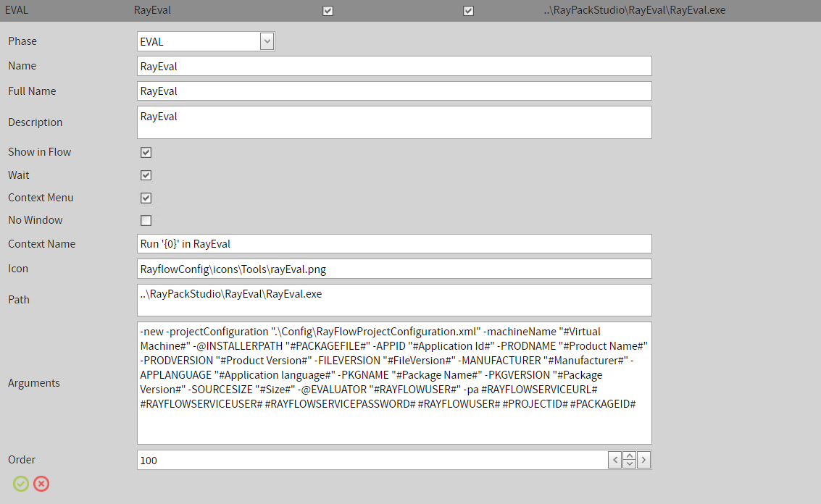Toggle the Show in Flow checkbox
The height and width of the screenshot is (504, 821).
tap(146, 152)
